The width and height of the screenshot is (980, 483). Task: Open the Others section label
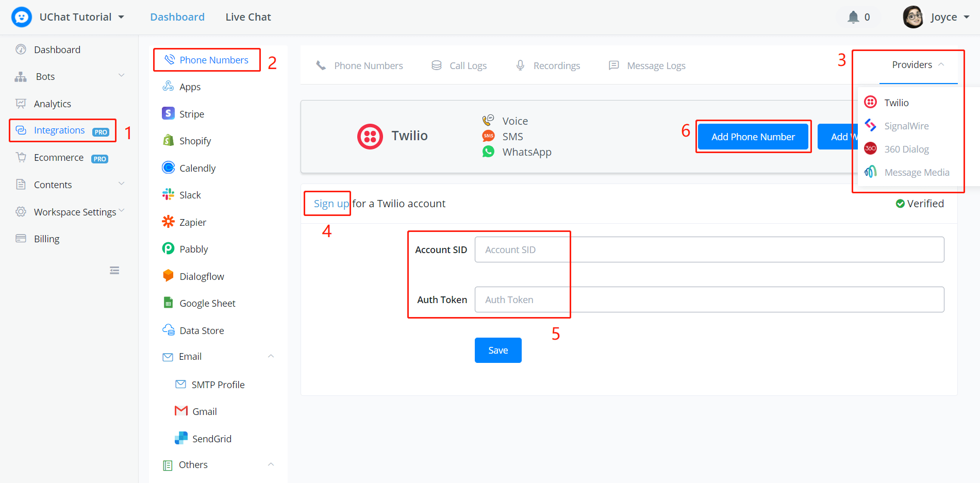(193, 465)
